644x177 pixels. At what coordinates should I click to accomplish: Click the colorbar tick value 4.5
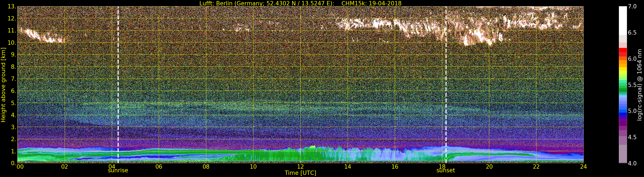632,137
